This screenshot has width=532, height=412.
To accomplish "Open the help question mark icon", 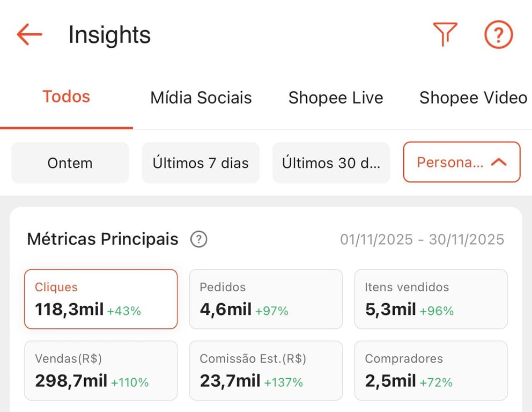I will click(498, 34).
